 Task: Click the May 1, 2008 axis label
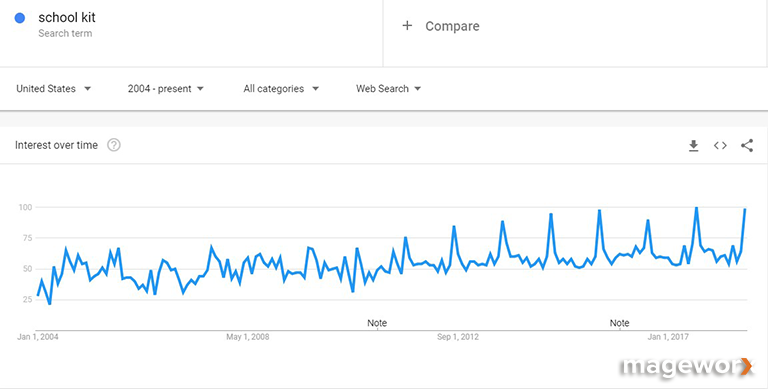click(247, 337)
